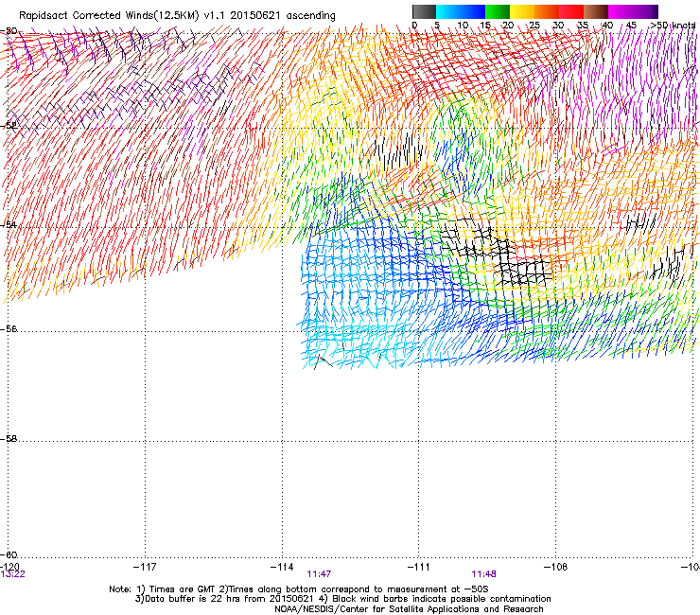This screenshot has width=700, height=615.
Task: Click the -56 latitude axis label
Action: coord(9,328)
